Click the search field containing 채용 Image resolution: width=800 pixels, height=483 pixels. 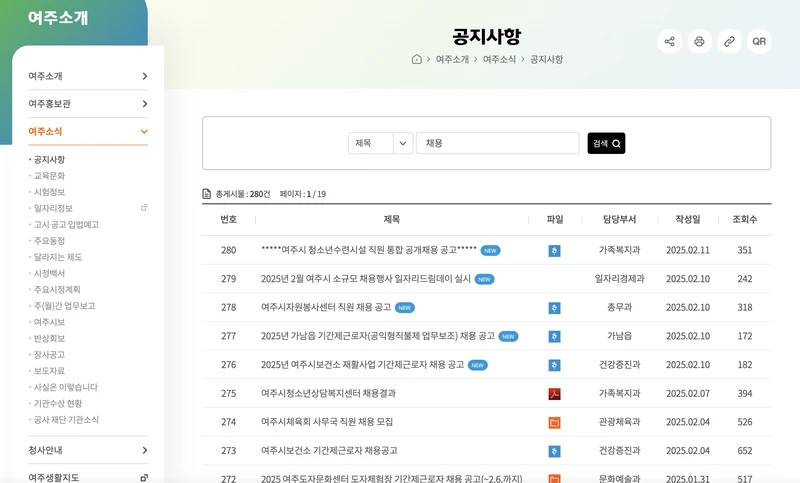point(497,143)
